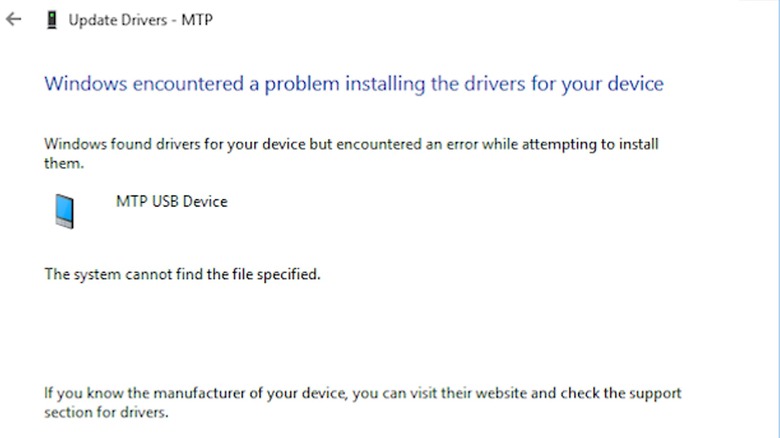Image resolution: width=780 pixels, height=438 pixels.
Task: Click the blue "Windows encountered a problem" heading
Action: point(353,83)
